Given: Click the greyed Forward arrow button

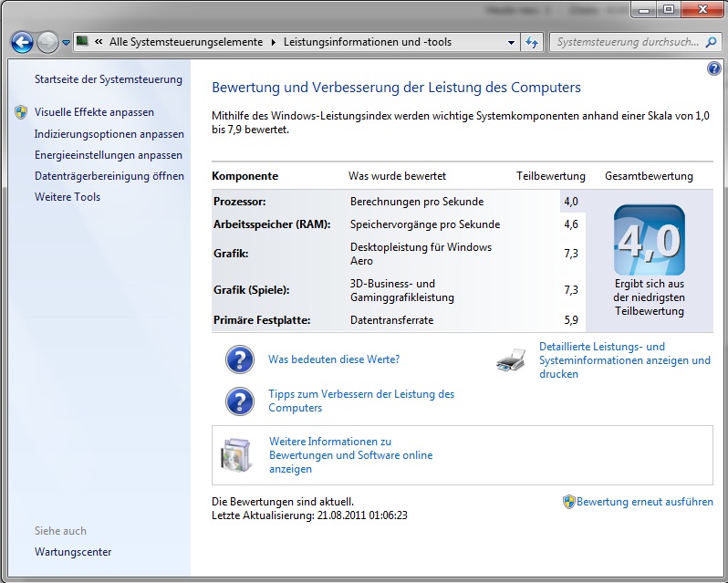Looking at the screenshot, I should pyautogui.click(x=47, y=43).
